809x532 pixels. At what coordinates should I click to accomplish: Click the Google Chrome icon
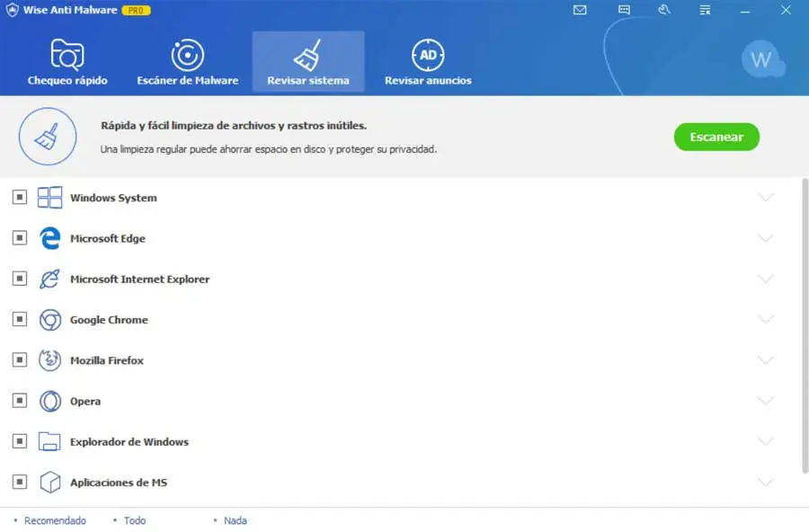pos(50,319)
